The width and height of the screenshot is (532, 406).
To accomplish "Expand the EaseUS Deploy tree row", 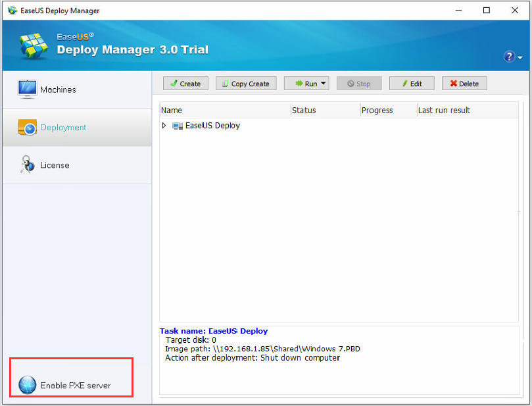I will tap(164, 126).
